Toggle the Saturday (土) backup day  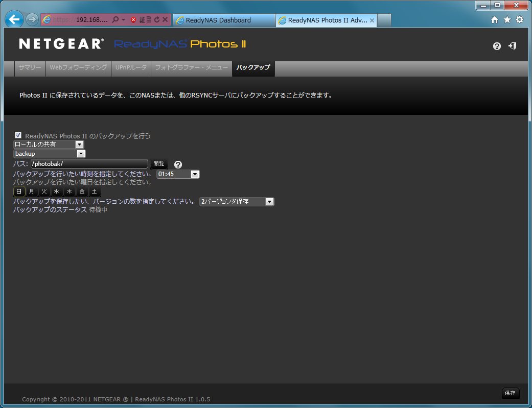[x=95, y=191]
